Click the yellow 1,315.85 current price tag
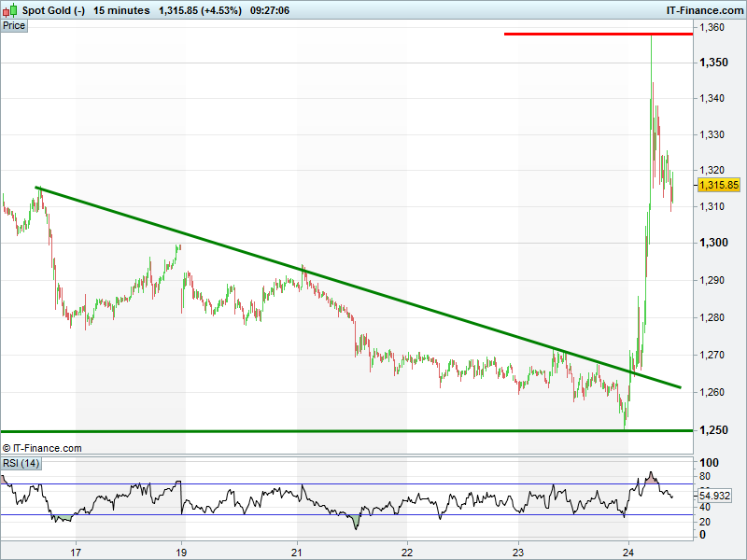Viewport: 747px width, 560px height. (x=719, y=185)
